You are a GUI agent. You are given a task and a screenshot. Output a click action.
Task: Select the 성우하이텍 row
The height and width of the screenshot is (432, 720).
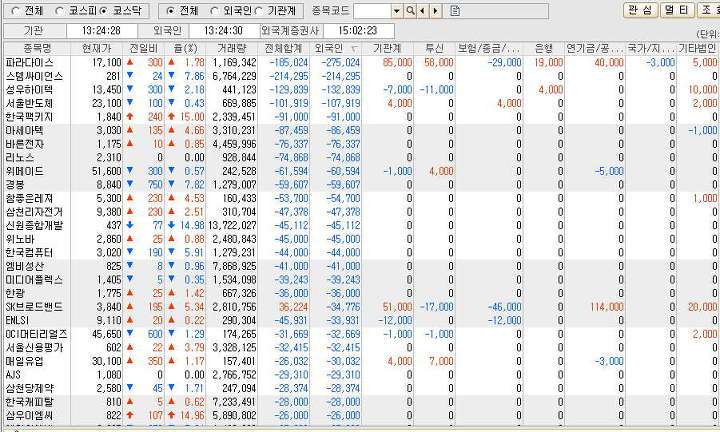tap(360, 90)
